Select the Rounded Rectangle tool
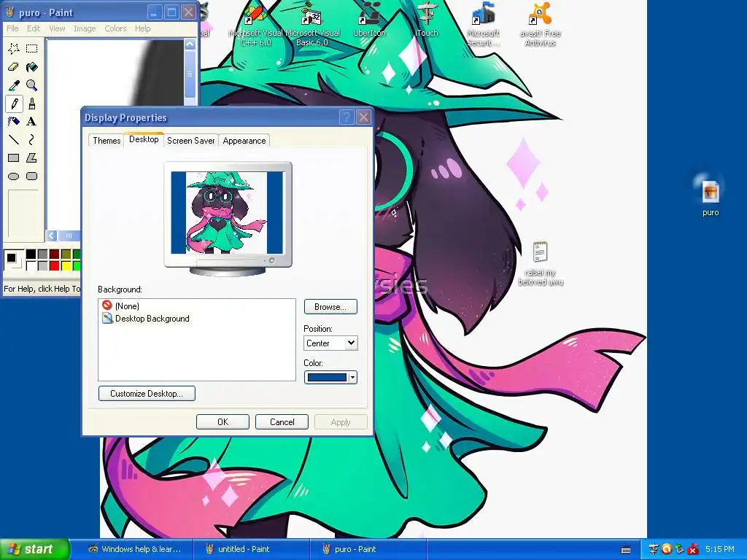The height and width of the screenshot is (560, 747). tap(31, 176)
